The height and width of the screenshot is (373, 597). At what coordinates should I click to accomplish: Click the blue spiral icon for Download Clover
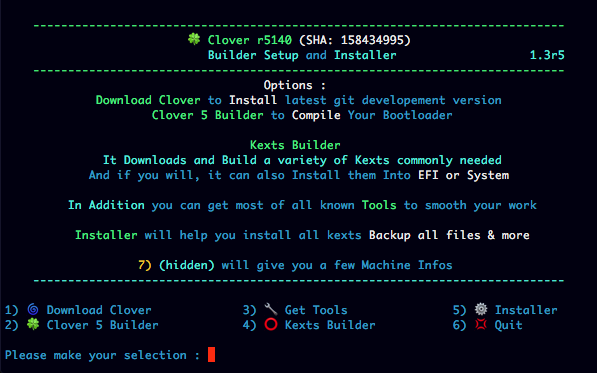pyautogui.click(x=33, y=309)
